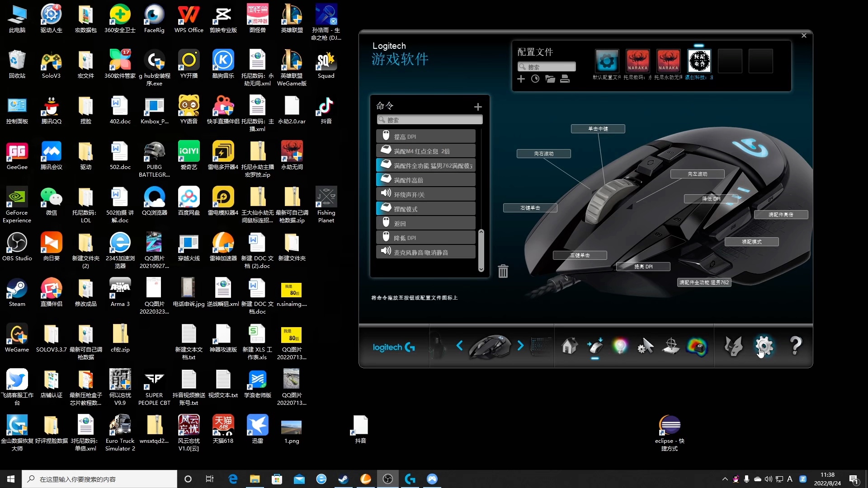Open the Home view in Logitech toolbar

point(570,347)
